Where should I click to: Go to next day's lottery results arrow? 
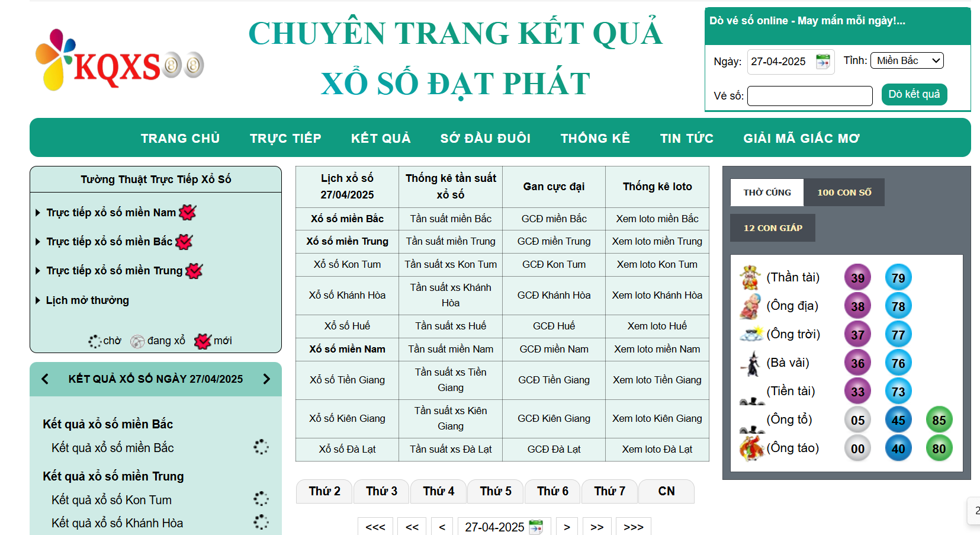266,379
